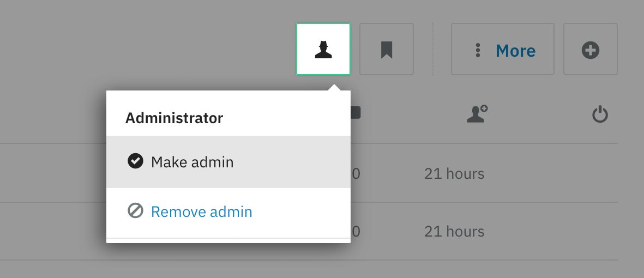Click the 0 value in second row
The width and height of the screenshot is (644, 278).
[356, 232]
